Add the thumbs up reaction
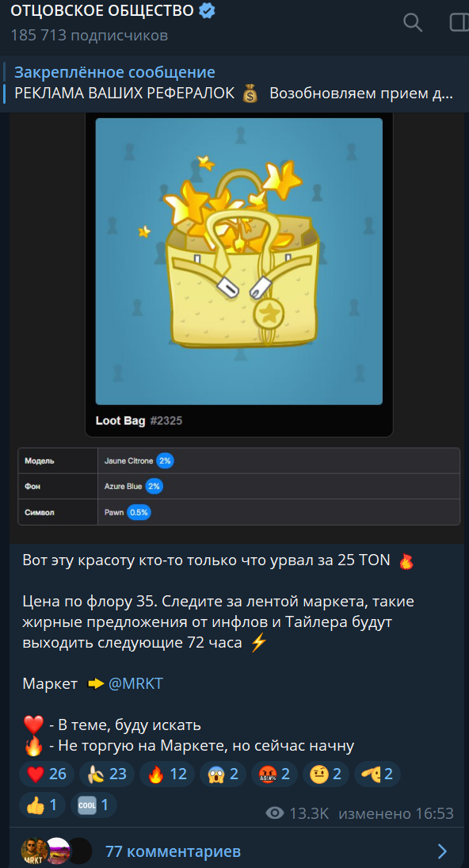This screenshot has width=469, height=868. [42, 805]
